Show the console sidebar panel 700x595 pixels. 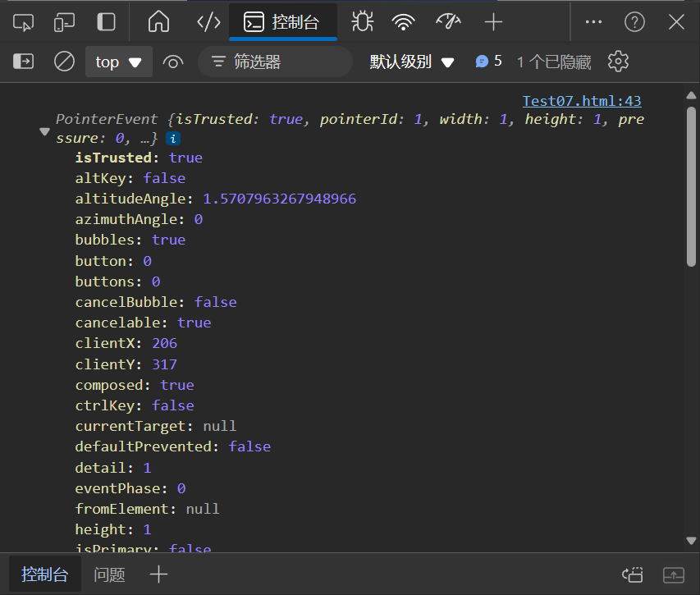point(24,62)
